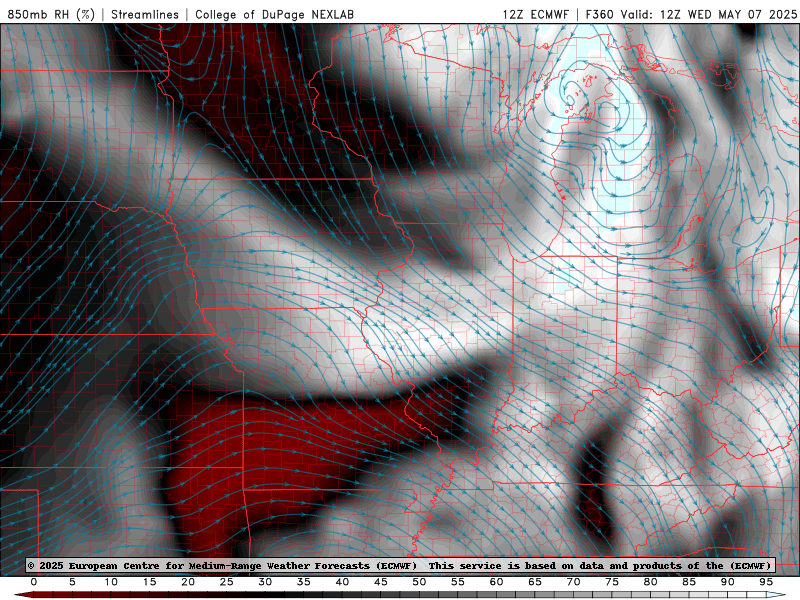Viewport: 800px width, 600px height.
Task: Click 'College of DuPage NEXLAB' header text
Action: [x=274, y=14]
